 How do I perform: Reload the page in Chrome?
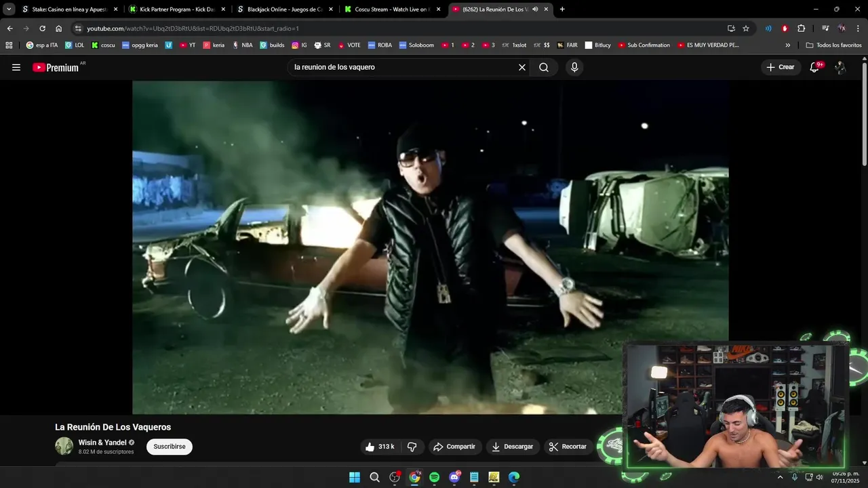pyautogui.click(x=42, y=28)
